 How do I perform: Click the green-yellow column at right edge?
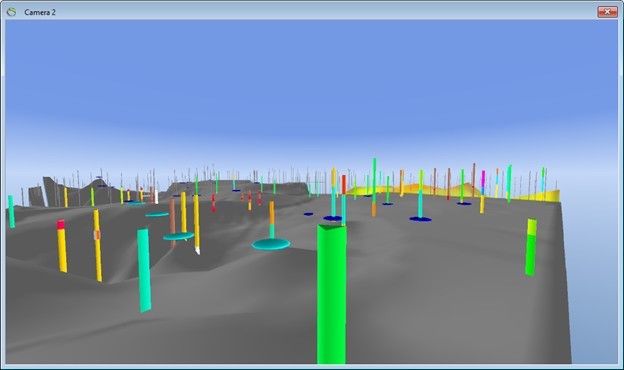(x=530, y=247)
